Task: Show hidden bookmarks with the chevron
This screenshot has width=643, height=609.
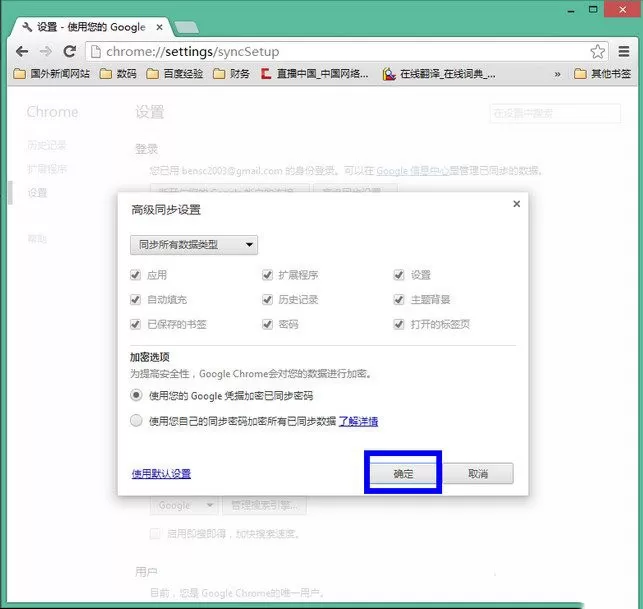Action: pos(557,74)
